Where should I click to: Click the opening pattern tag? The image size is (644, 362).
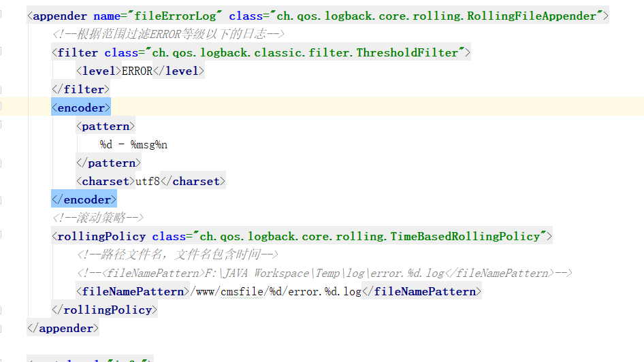pos(106,126)
